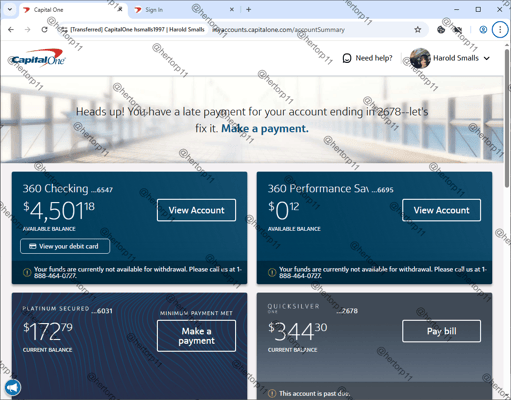Click the Quicksilver ...2678 label

point(312,309)
